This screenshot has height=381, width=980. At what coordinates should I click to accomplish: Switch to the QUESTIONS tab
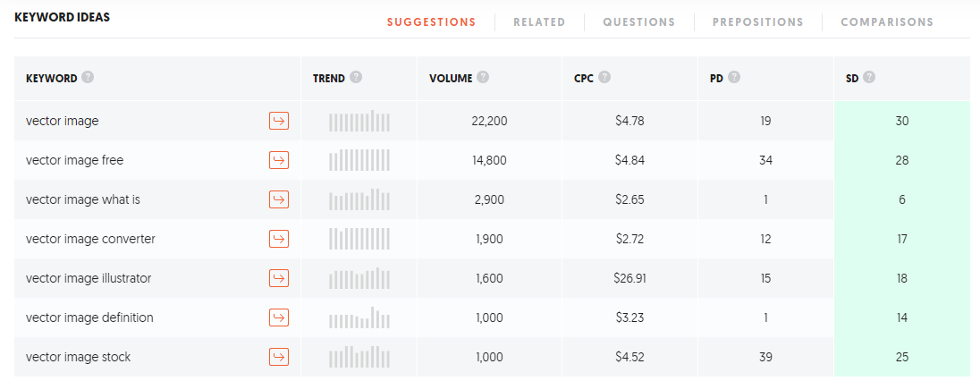pos(638,21)
